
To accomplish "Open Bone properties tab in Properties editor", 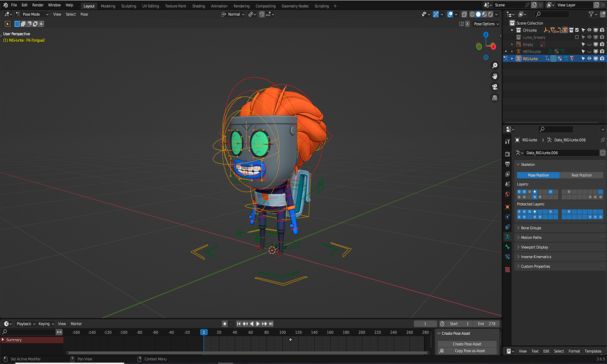I will (x=507, y=247).
